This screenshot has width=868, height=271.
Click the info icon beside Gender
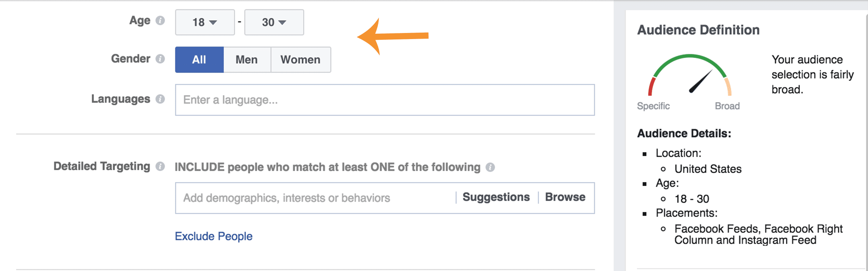(x=160, y=59)
